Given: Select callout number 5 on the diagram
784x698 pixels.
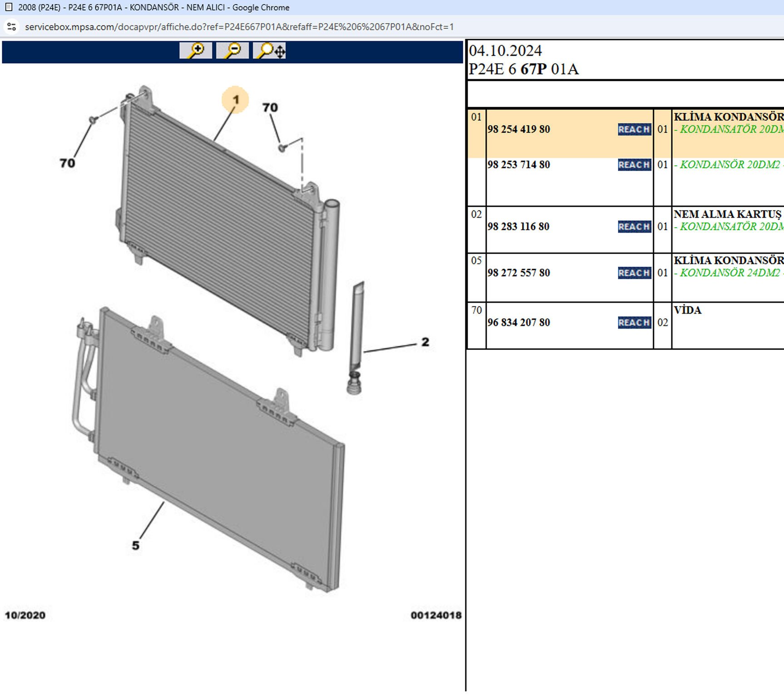Looking at the screenshot, I should (135, 545).
